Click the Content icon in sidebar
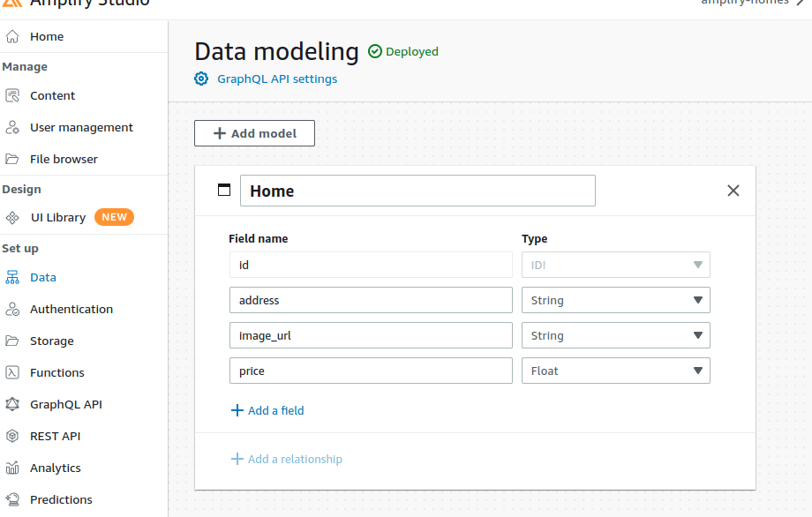The image size is (812, 517). point(12,96)
